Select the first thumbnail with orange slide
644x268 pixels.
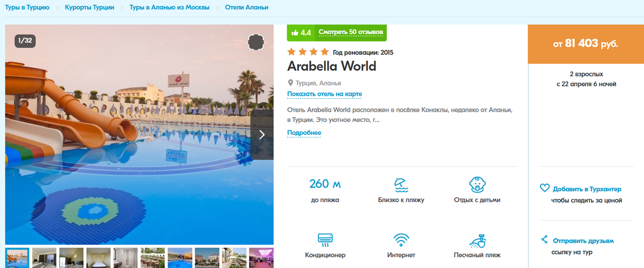17,257
